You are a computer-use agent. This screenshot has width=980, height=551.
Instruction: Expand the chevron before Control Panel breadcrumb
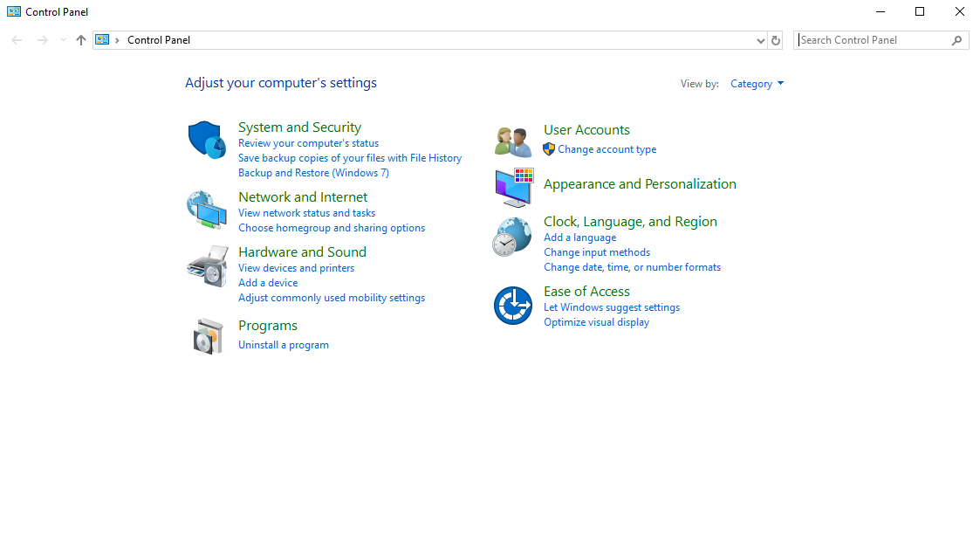[x=117, y=40]
